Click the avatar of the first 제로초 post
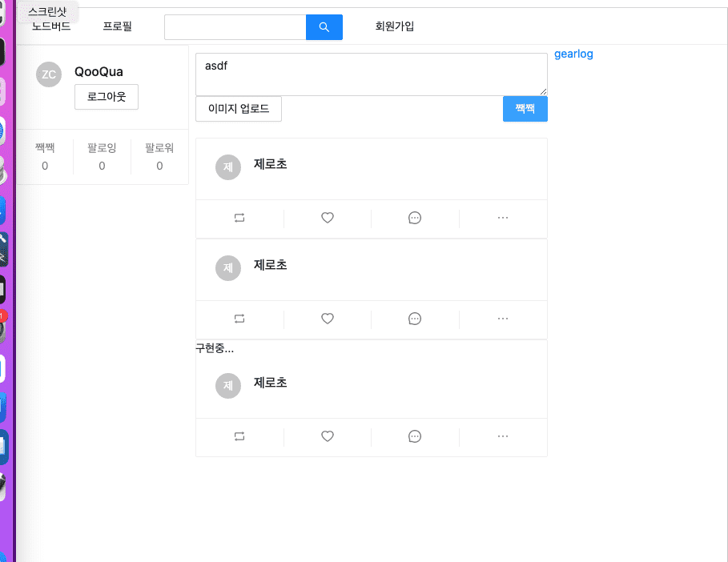This screenshot has height=562, width=728. 228,167
